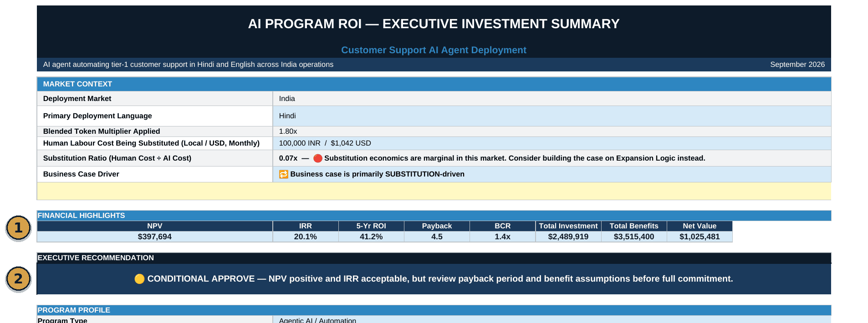The height and width of the screenshot is (323, 868).
Task: Click the '$1,025,481' net value cell
Action: tap(700, 237)
